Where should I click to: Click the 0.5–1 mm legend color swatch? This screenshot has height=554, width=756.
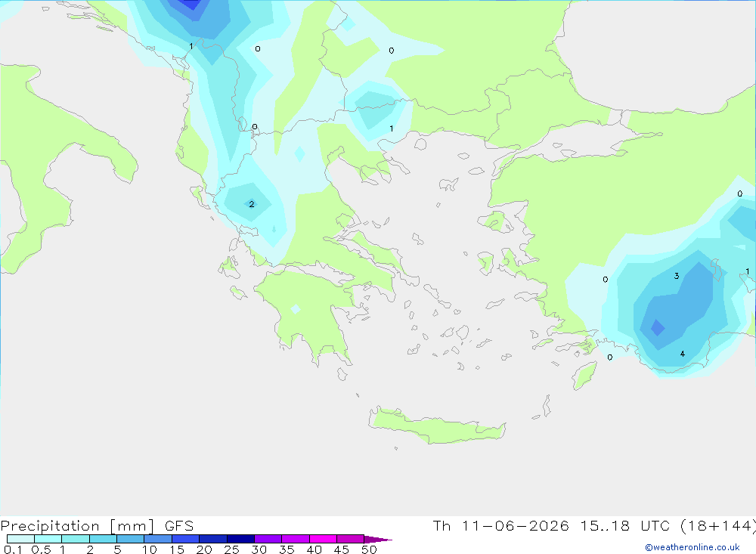coord(48,539)
